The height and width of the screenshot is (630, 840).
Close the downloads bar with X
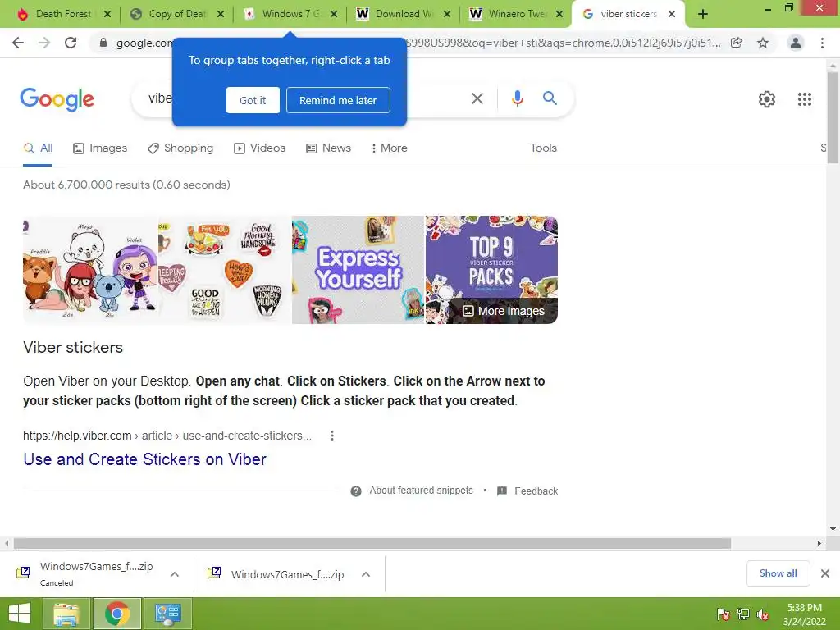(825, 573)
